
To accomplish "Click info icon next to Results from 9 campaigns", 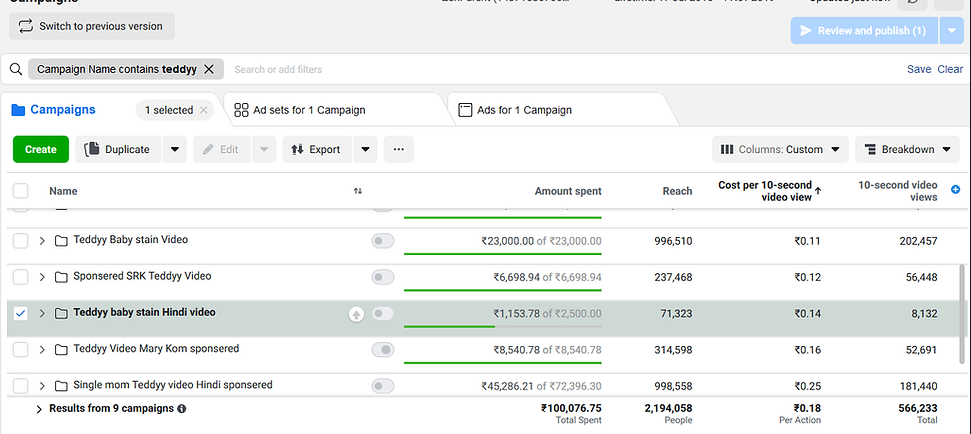I will coord(182,409).
